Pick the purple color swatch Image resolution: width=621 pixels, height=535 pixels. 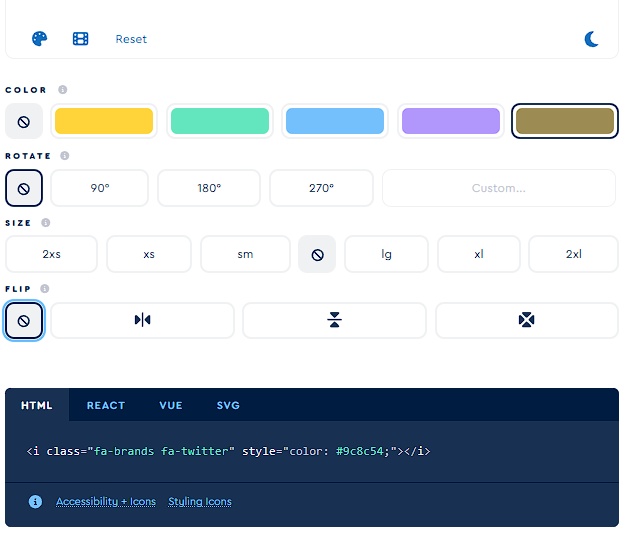pyautogui.click(x=451, y=121)
